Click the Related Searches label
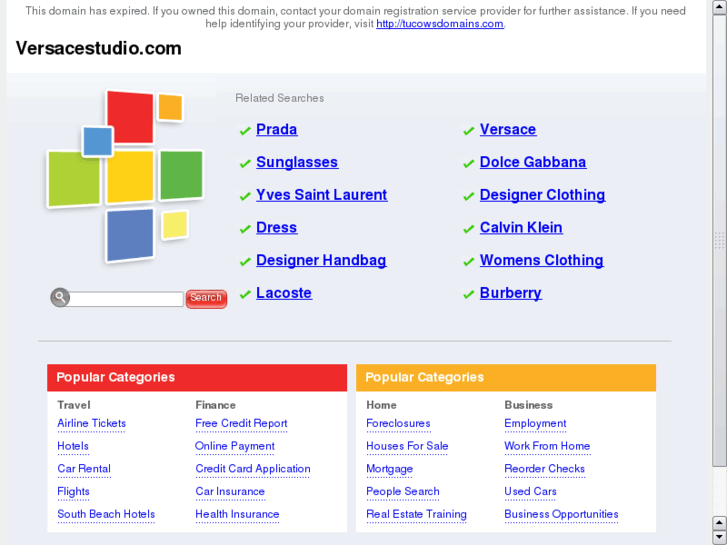Image resolution: width=727 pixels, height=545 pixels. click(280, 98)
